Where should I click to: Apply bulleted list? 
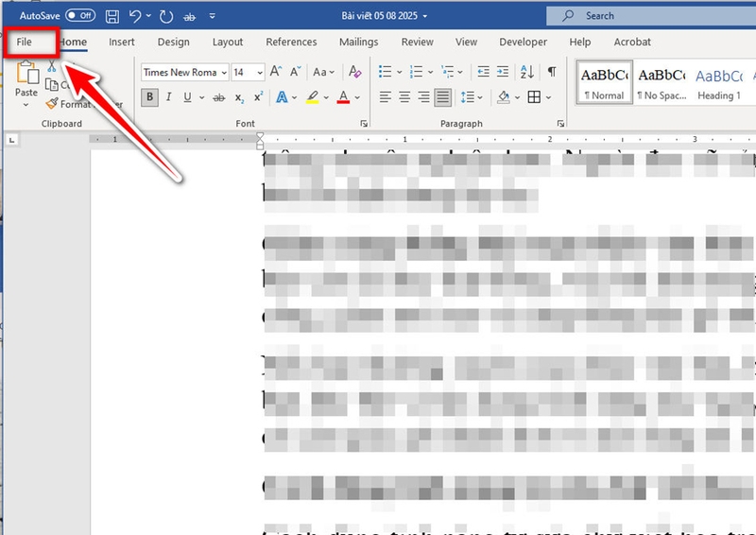[386, 72]
